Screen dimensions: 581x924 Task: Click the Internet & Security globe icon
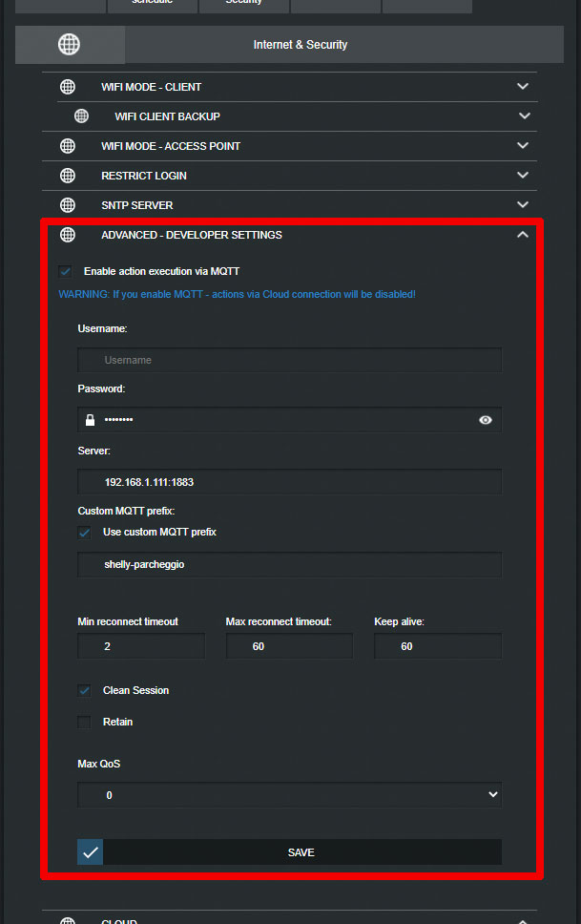click(x=69, y=44)
